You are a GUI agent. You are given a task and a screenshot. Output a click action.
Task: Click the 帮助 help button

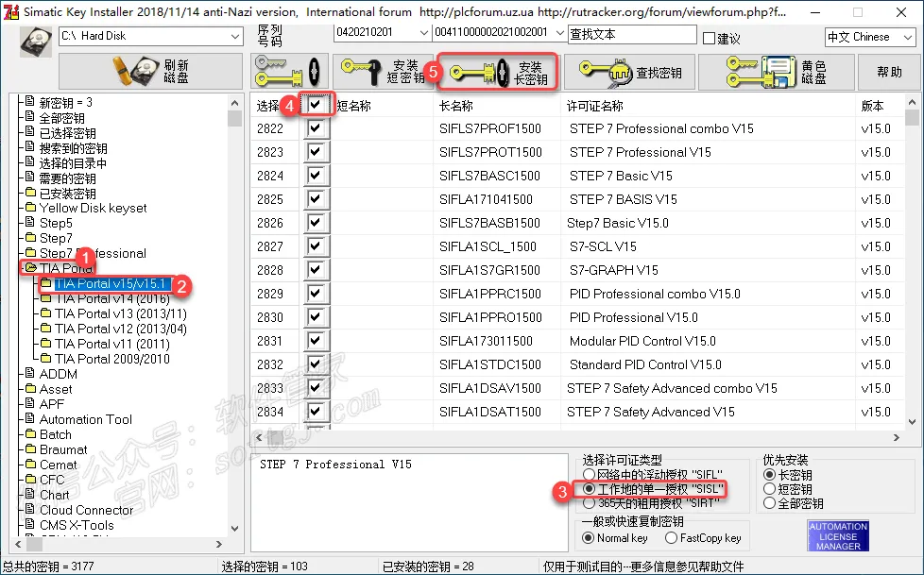pos(889,72)
